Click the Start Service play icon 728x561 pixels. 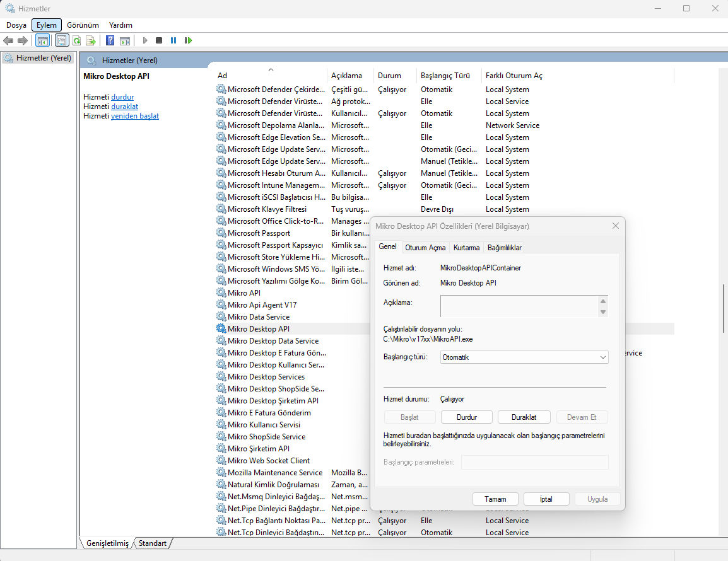(x=145, y=41)
